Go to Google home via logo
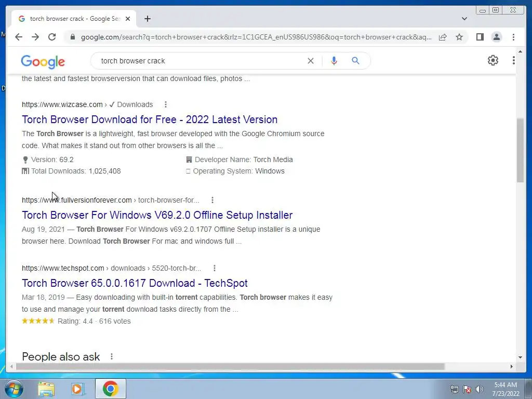 (43, 62)
